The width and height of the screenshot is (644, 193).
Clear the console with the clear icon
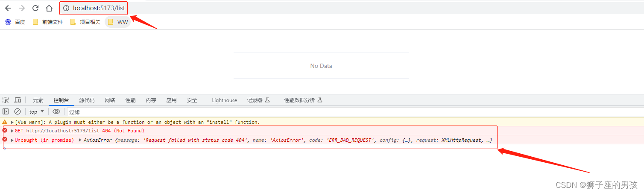click(18, 111)
